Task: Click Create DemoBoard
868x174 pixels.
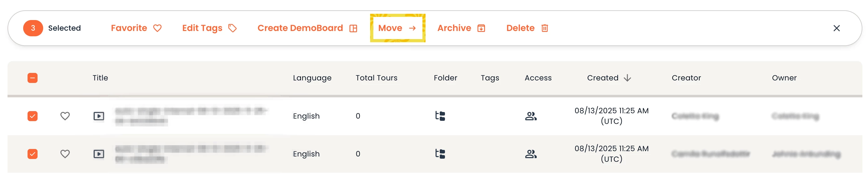Action: tap(307, 28)
